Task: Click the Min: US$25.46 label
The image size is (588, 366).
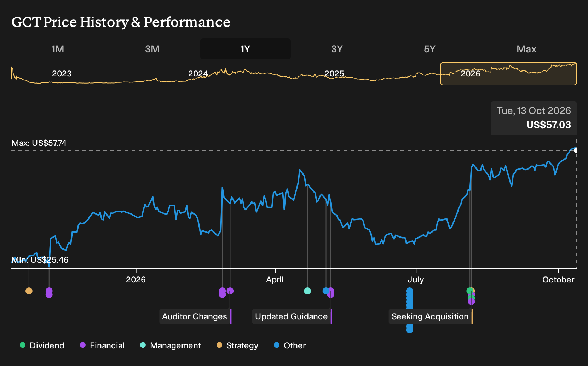Action: pyautogui.click(x=40, y=260)
